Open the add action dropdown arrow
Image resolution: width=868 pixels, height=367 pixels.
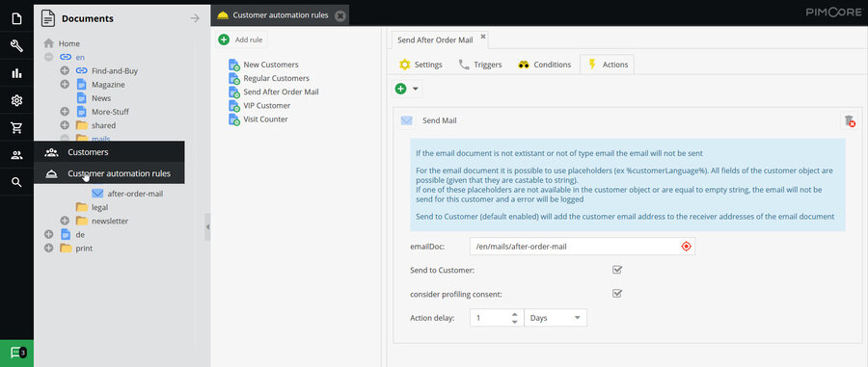pyautogui.click(x=415, y=89)
